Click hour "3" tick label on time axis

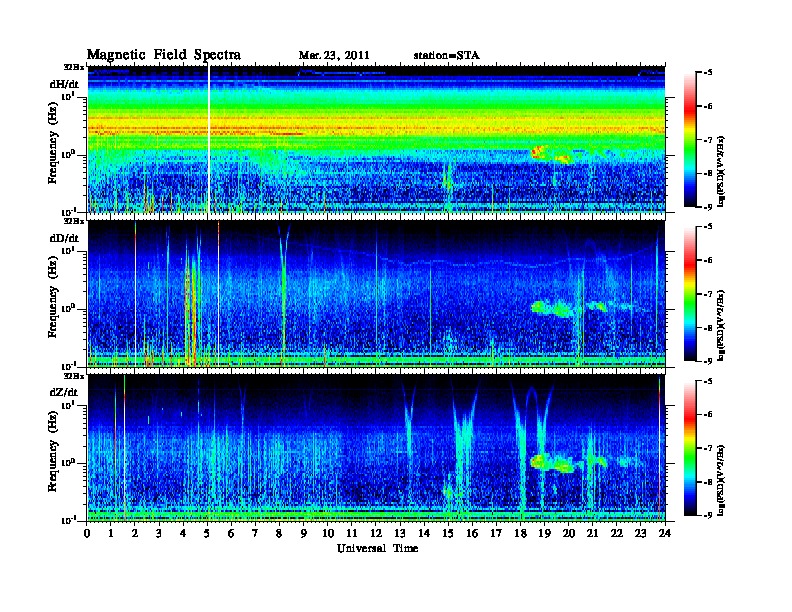[159, 533]
